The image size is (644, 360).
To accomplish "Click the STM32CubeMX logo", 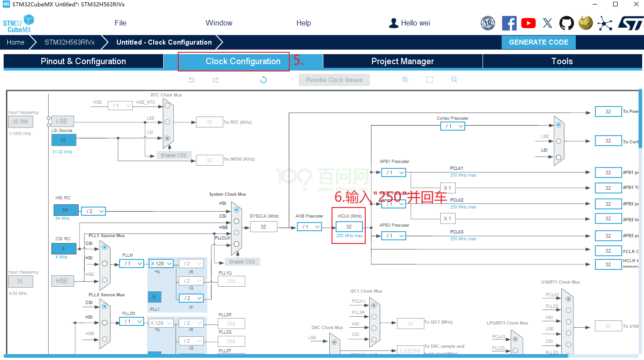I will click(x=18, y=23).
